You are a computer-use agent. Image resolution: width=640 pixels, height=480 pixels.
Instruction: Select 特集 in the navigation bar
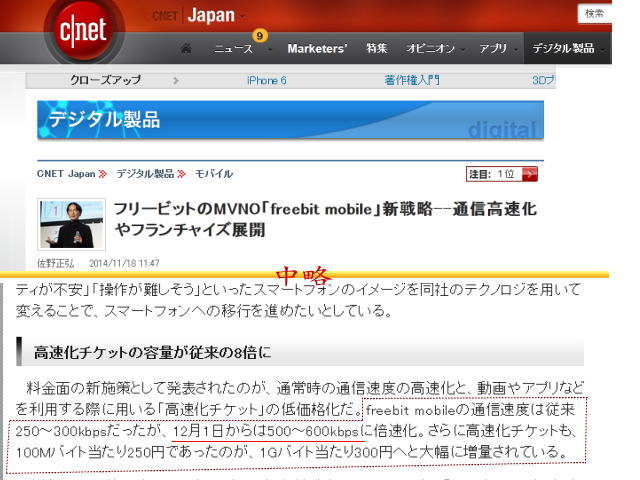[377, 48]
